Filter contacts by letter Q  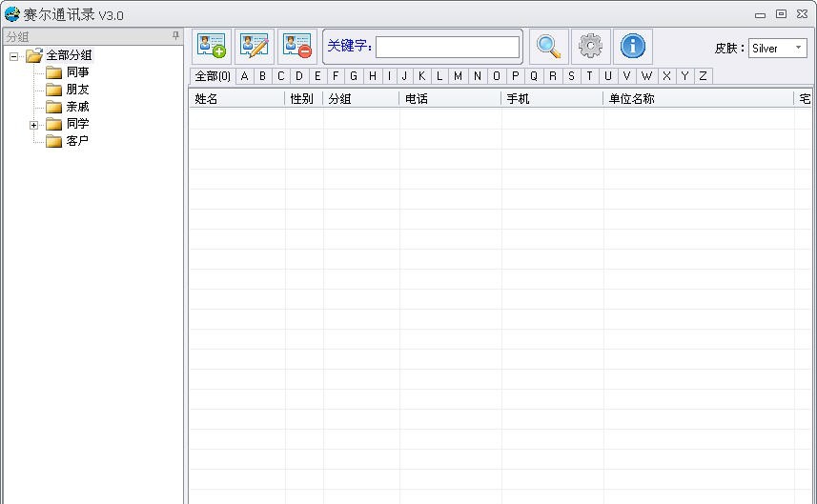point(534,76)
